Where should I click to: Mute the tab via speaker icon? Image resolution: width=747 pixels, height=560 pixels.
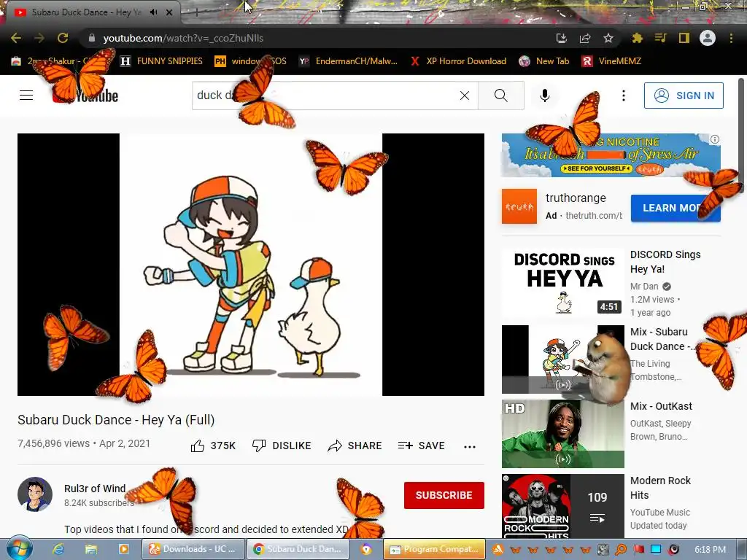pyautogui.click(x=153, y=12)
